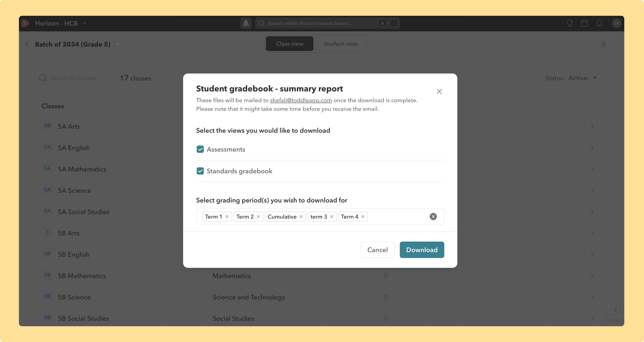Click the Download button
The image size is (644, 342).
422,250
